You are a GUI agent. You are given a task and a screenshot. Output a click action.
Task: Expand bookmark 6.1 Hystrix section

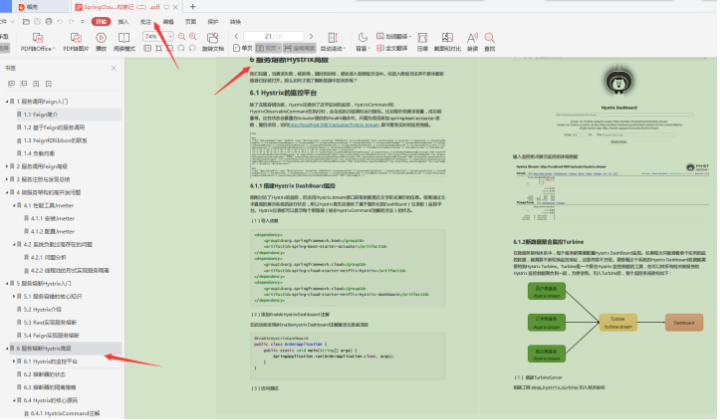tap(14, 361)
